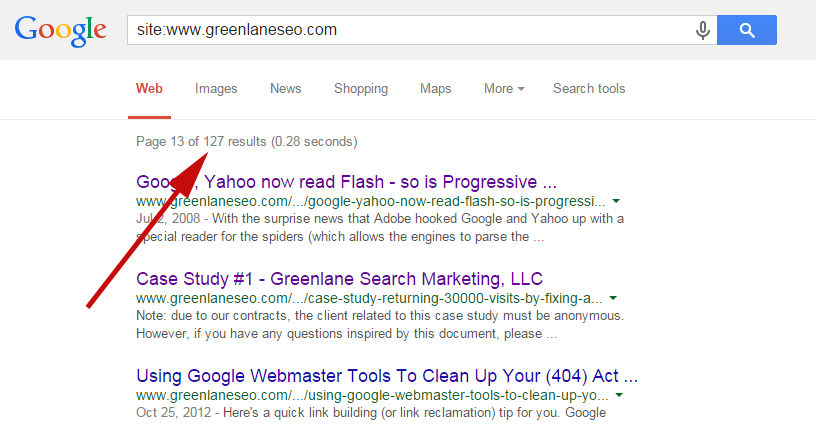Select the Web results tab
This screenshot has height=424, width=816.
(149, 89)
